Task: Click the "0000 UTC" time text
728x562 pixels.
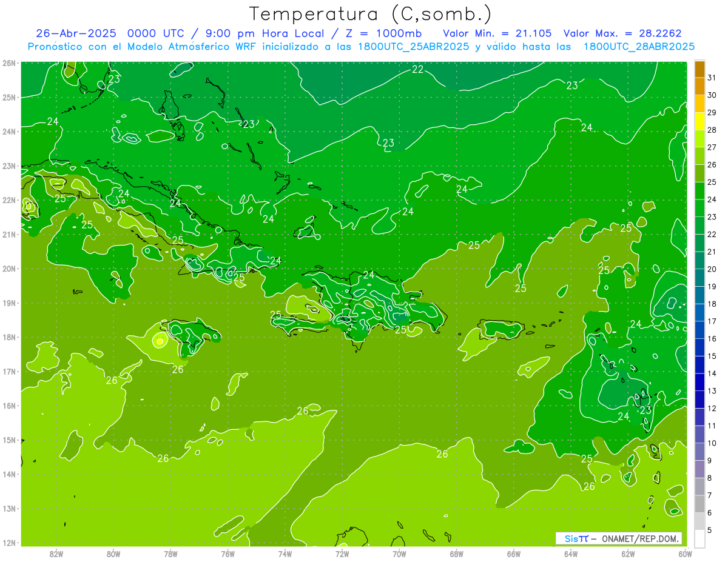Action: pyautogui.click(x=157, y=33)
